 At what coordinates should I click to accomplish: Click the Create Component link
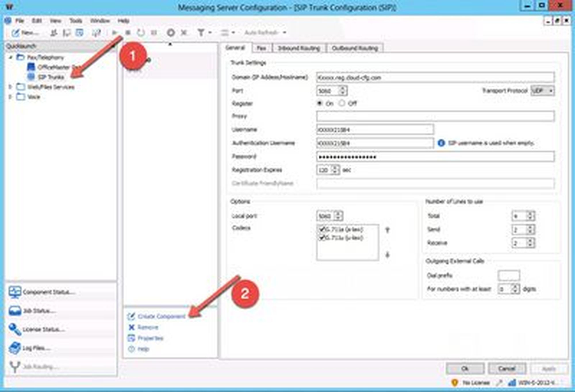click(161, 316)
